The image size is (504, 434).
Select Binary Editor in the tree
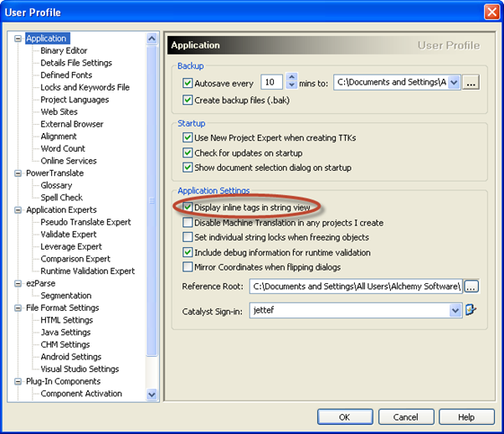point(64,51)
